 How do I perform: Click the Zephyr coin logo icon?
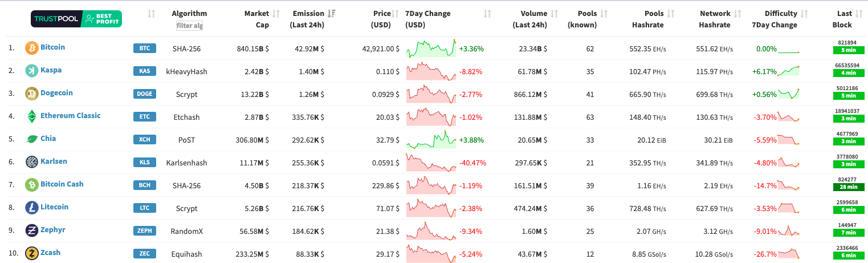[31, 230]
